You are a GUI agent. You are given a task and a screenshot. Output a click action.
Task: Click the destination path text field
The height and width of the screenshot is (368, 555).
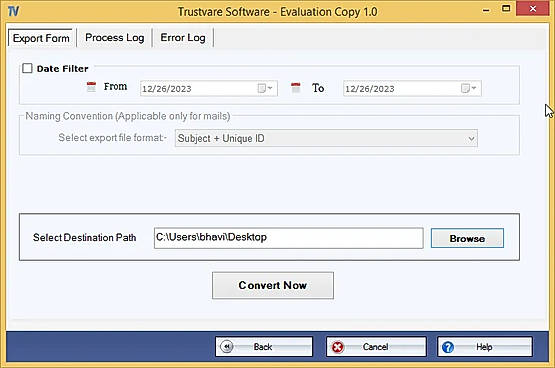[x=288, y=238]
